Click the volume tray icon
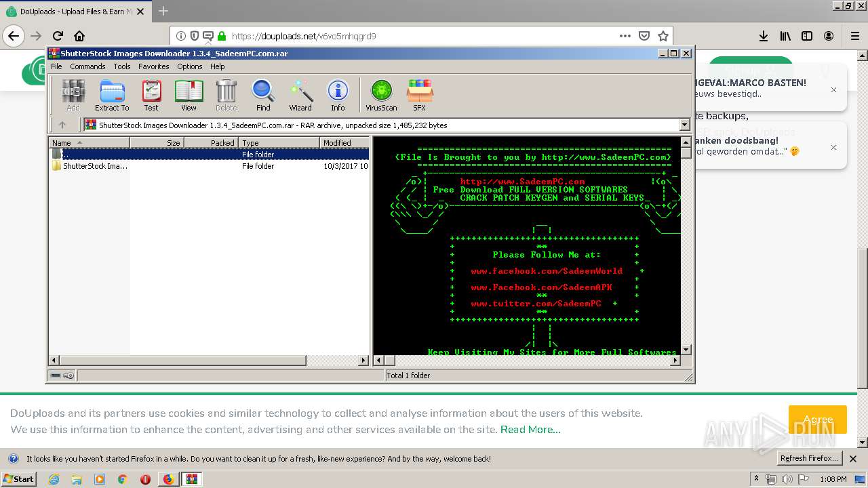 (787, 479)
